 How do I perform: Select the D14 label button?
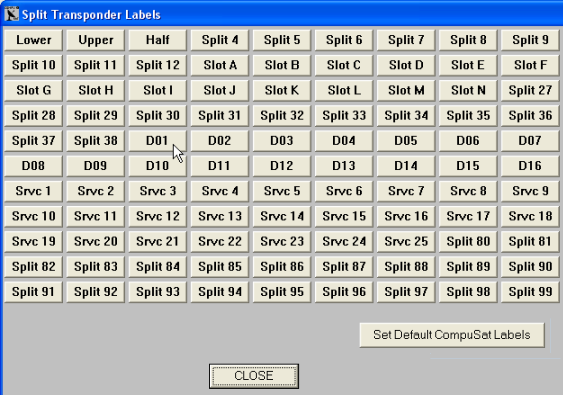[406, 166]
